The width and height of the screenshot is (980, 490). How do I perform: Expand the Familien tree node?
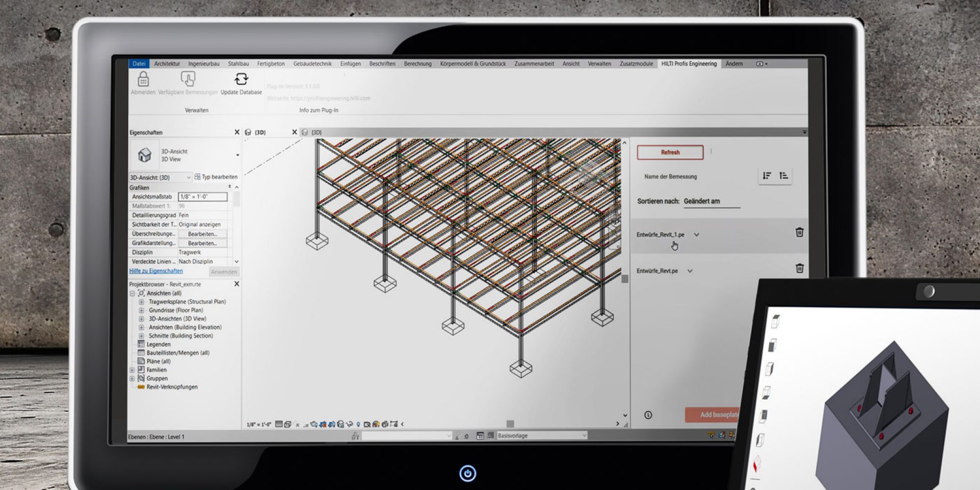coord(132,370)
